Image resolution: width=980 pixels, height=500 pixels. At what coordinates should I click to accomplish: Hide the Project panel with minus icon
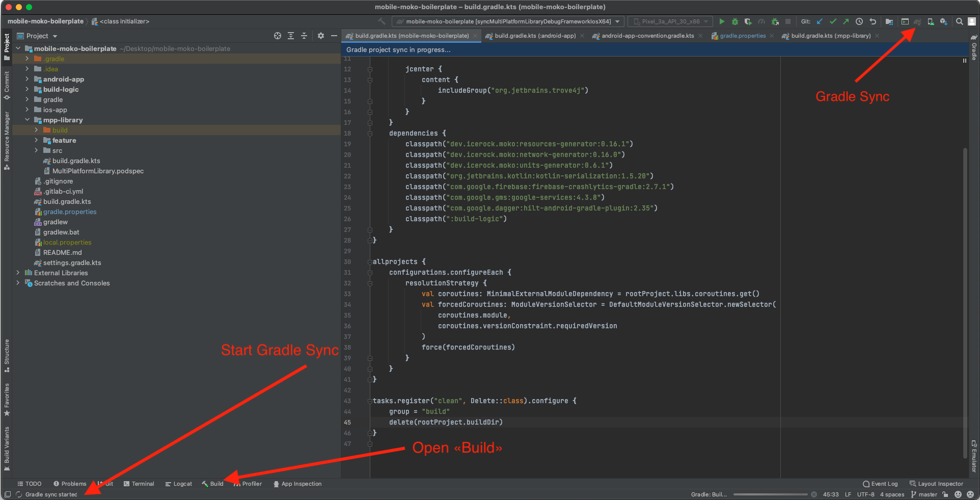(x=334, y=36)
